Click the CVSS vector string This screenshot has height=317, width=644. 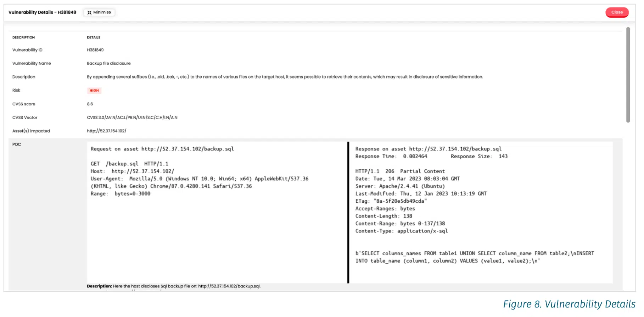132,117
